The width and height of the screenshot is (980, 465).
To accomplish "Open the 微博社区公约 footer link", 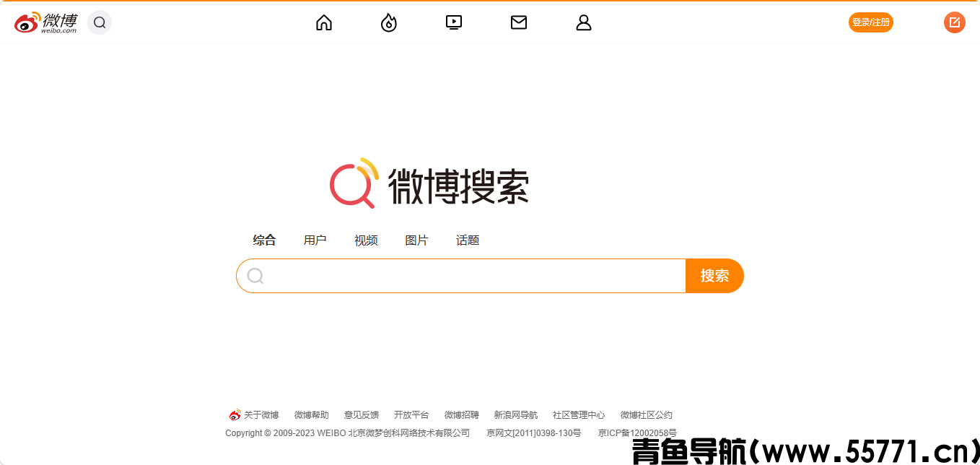I will [647, 415].
